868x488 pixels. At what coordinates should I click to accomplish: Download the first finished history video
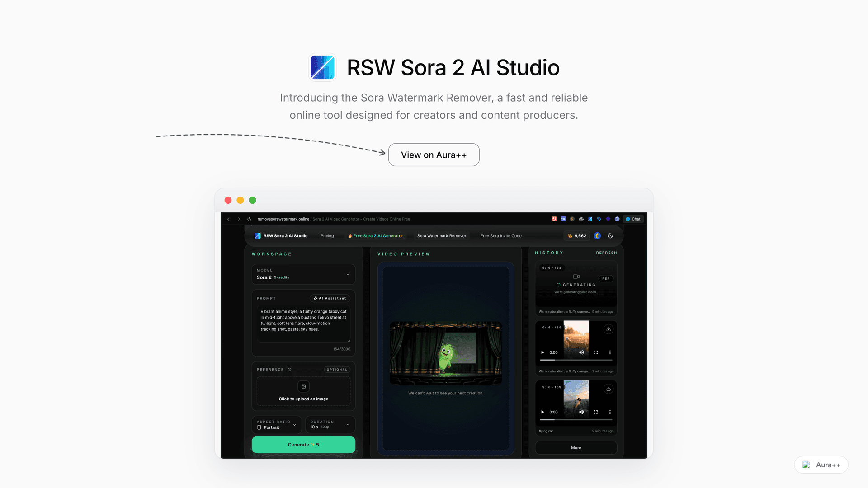[609, 329]
